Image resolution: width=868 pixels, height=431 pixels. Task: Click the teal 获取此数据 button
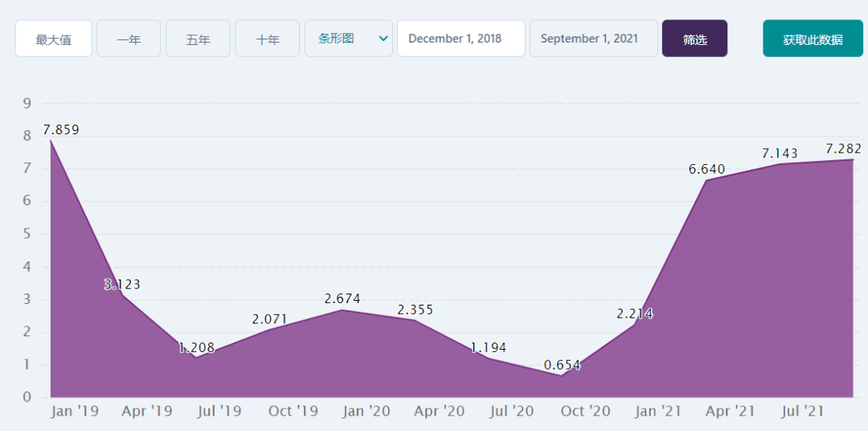click(x=813, y=39)
